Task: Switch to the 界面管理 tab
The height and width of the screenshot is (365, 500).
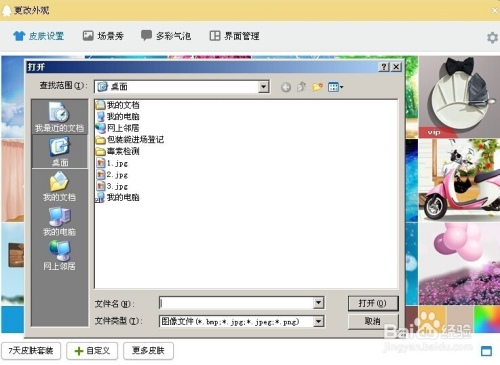Action: click(x=234, y=36)
